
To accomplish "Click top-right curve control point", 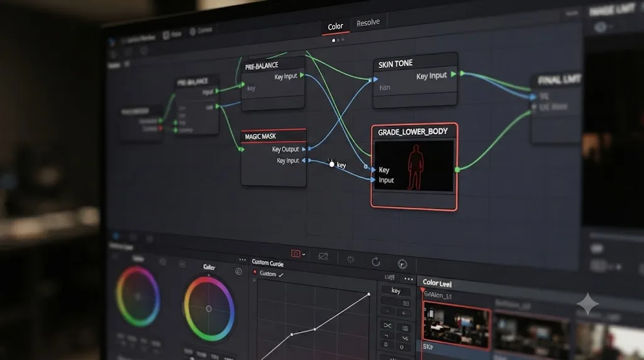I will [x=369, y=295].
